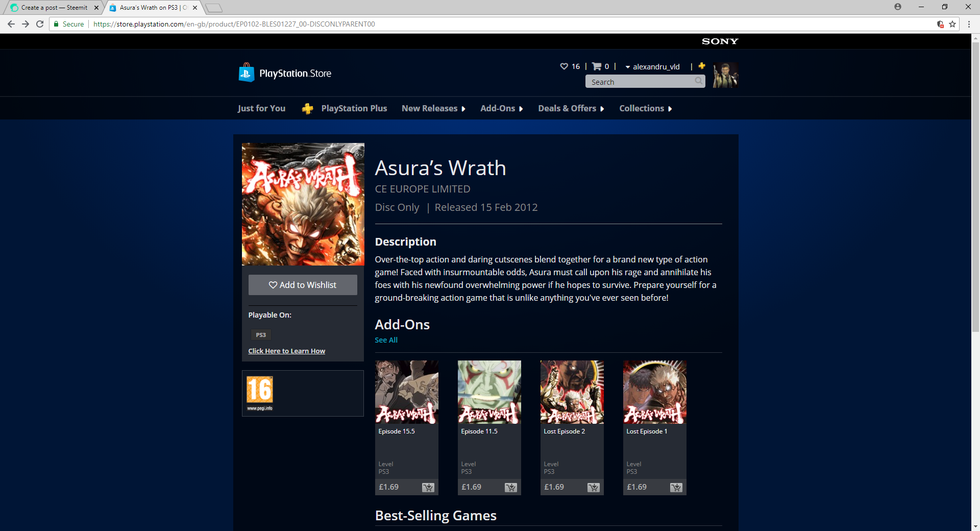Add Episode 11.5 to cart via cart icon

point(511,488)
